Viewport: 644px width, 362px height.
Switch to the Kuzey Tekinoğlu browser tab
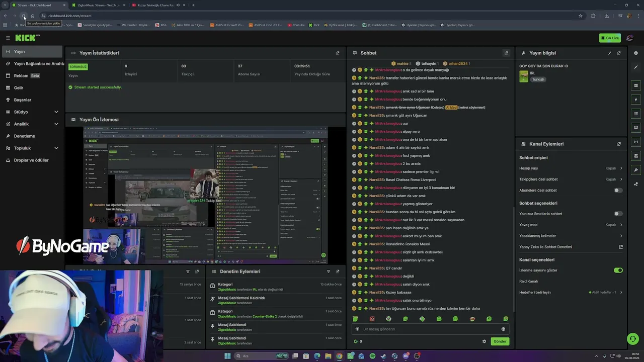click(x=158, y=5)
